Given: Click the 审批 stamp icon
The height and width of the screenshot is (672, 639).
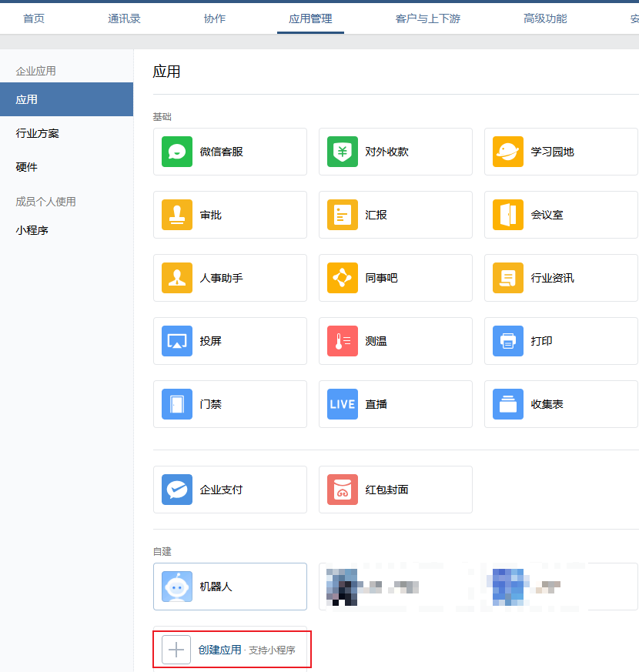Looking at the screenshot, I should click(x=177, y=215).
